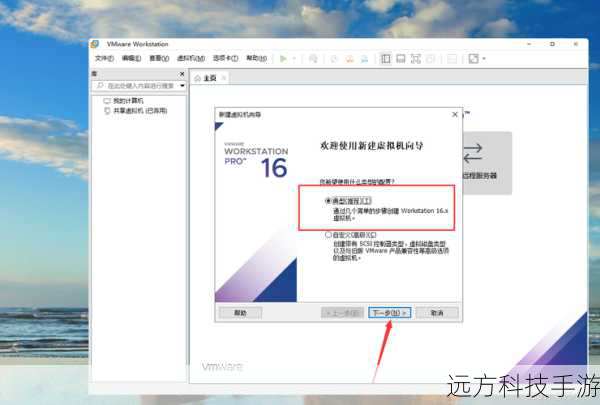Open the stretch options dropdown arrow
Viewport: 600px width, 405px height.
point(484,59)
